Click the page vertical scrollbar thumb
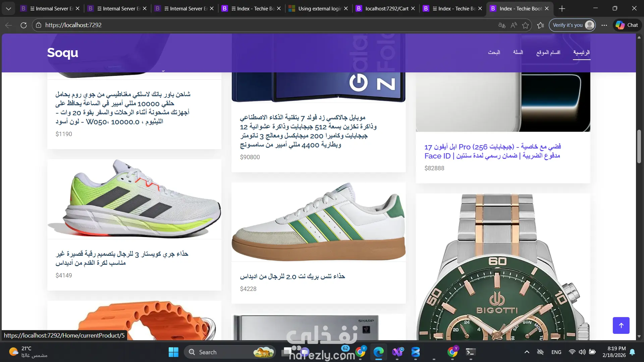The image size is (644, 362). (639, 146)
